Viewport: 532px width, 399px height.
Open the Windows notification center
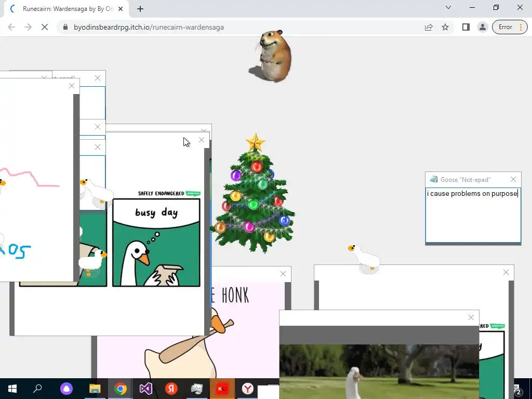click(517, 390)
